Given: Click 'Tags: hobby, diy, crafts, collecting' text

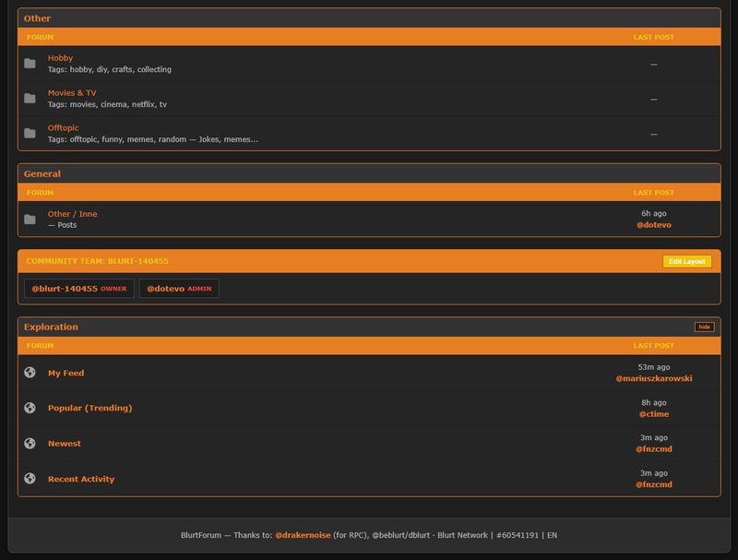Looking at the screenshot, I should 109,69.
